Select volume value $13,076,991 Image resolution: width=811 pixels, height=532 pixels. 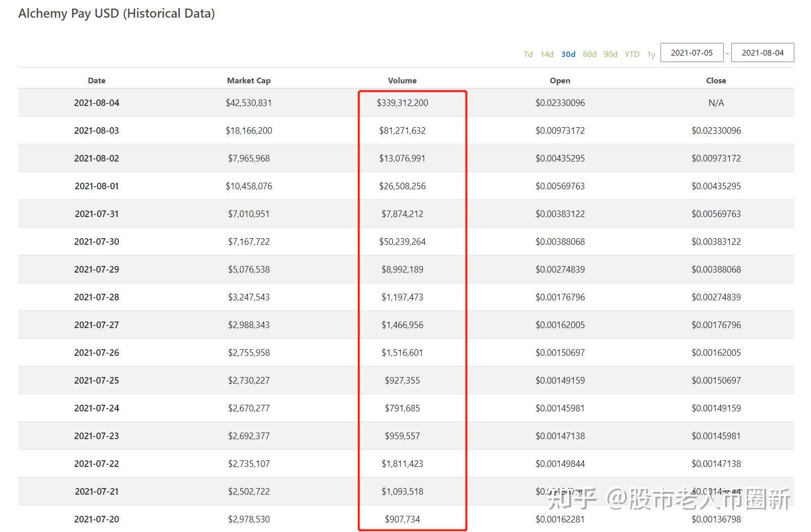tap(402, 158)
